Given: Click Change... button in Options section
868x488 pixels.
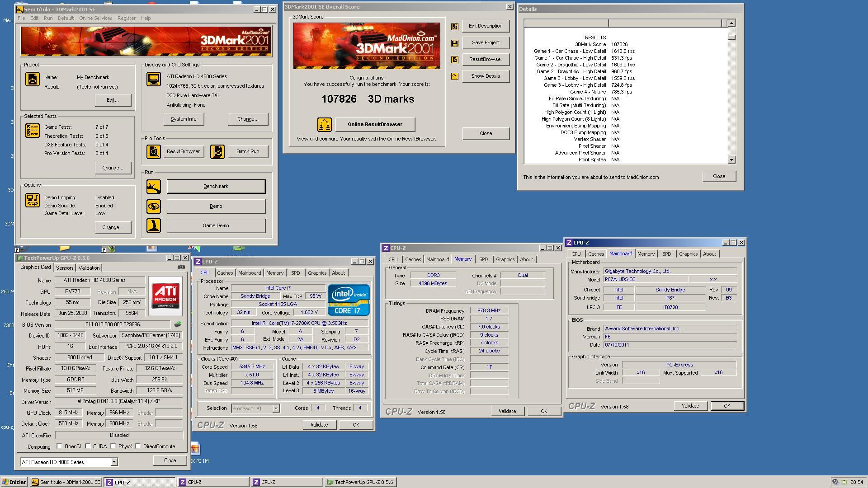Looking at the screenshot, I should (x=113, y=228).
